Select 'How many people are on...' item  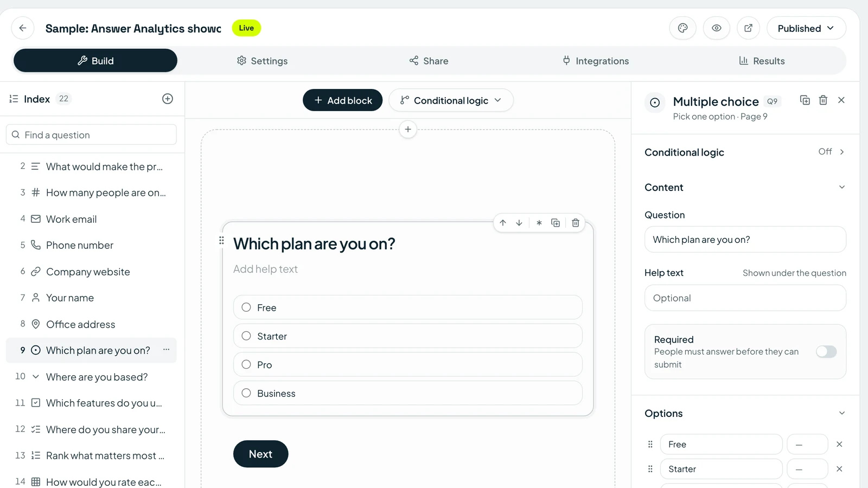(x=91, y=192)
